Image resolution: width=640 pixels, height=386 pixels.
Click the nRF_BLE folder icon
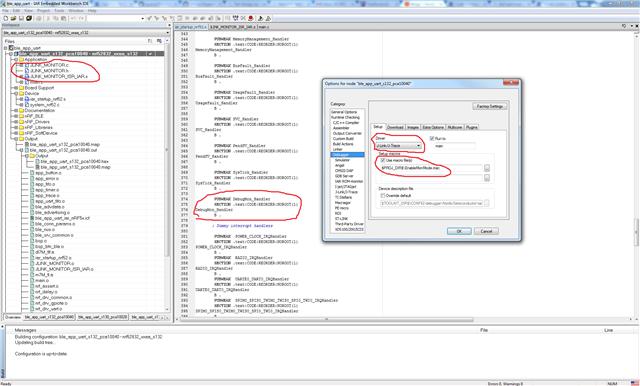[22, 116]
